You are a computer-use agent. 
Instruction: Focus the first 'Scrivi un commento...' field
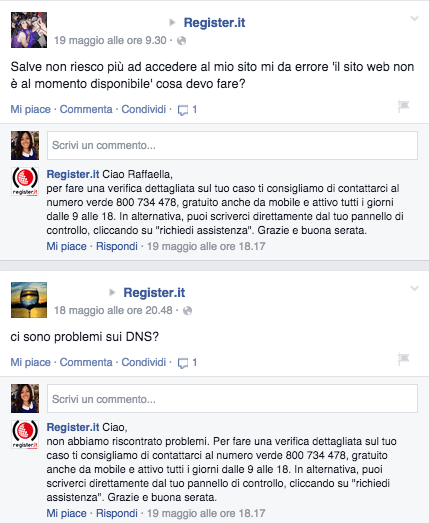tap(232, 145)
